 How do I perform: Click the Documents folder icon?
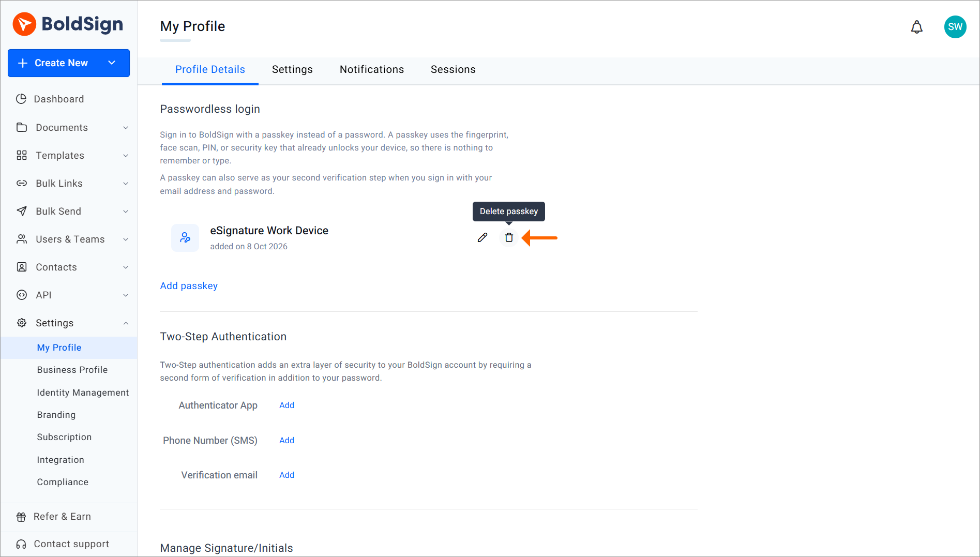point(22,127)
